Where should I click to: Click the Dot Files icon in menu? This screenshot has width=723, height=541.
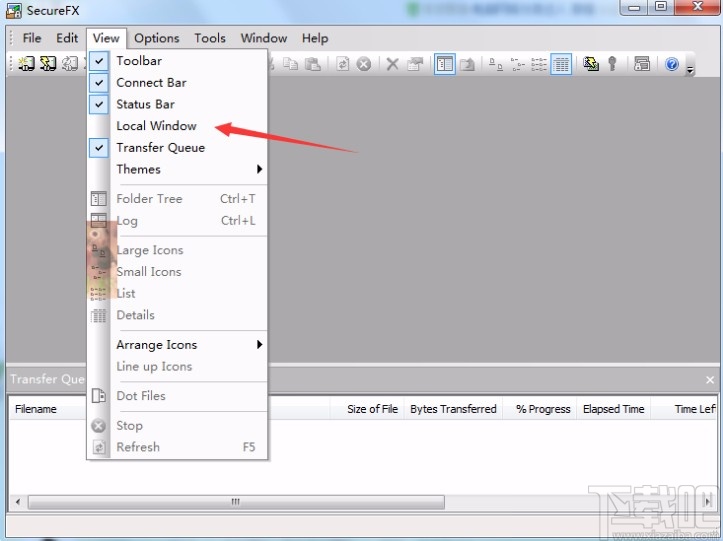[x=99, y=396]
